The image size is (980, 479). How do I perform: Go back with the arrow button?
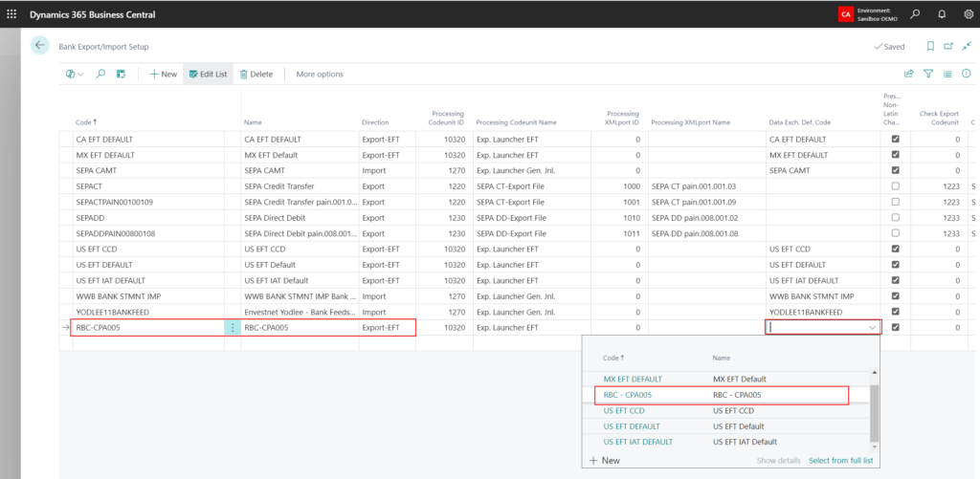pyautogui.click(x=39, y=45)
